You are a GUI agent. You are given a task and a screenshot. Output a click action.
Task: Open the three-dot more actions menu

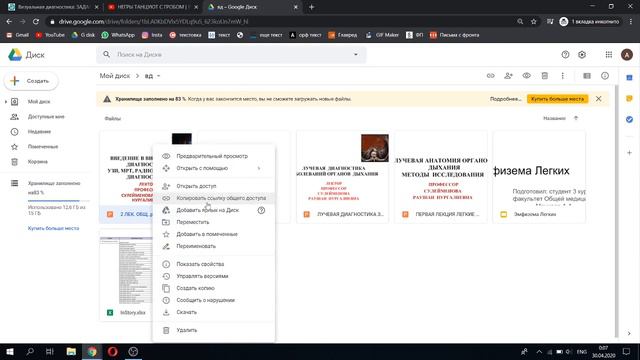point(562,76)
